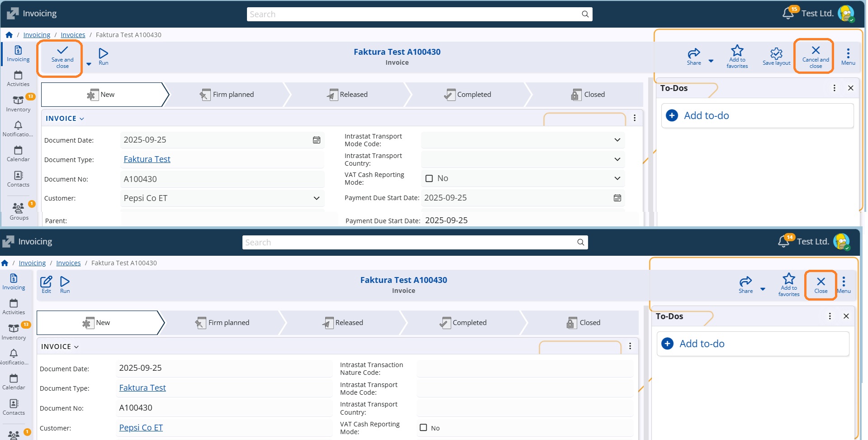Viewport: 868px width, 440px height.
Task: Click the Invoices breadcrumb link in upper view
Action: [x=73, y=35]
